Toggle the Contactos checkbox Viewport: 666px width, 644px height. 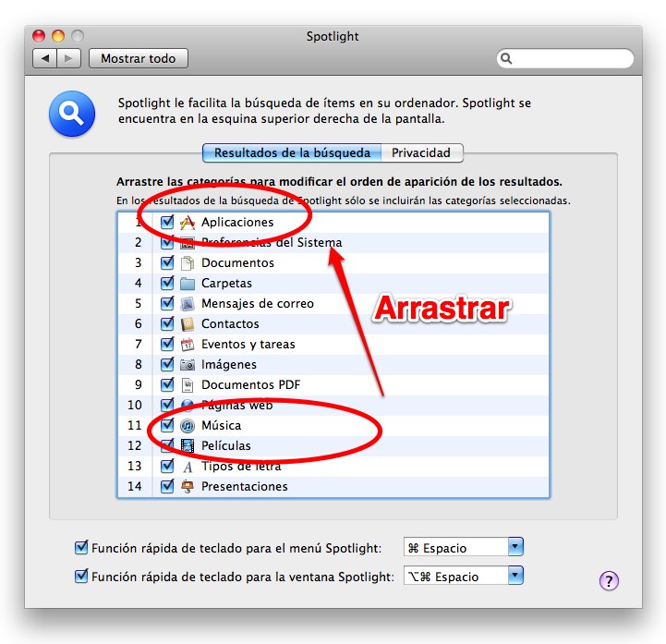167,323
